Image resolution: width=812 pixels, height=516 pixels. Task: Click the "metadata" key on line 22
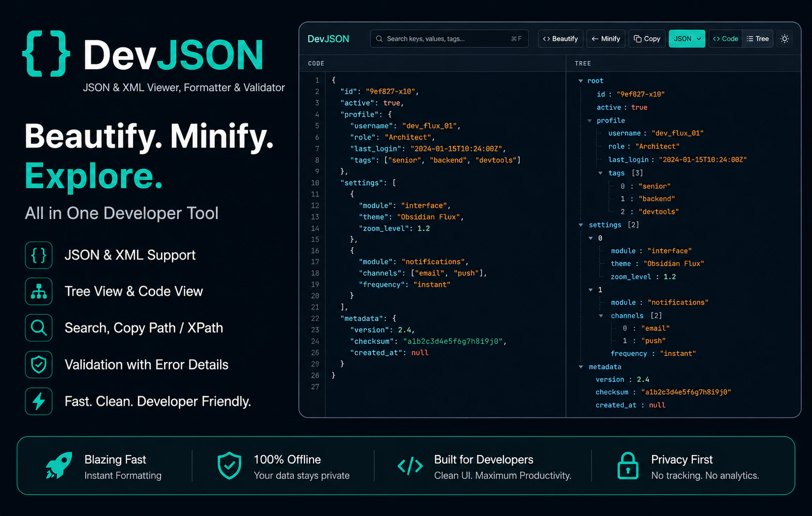coord(362,319)
